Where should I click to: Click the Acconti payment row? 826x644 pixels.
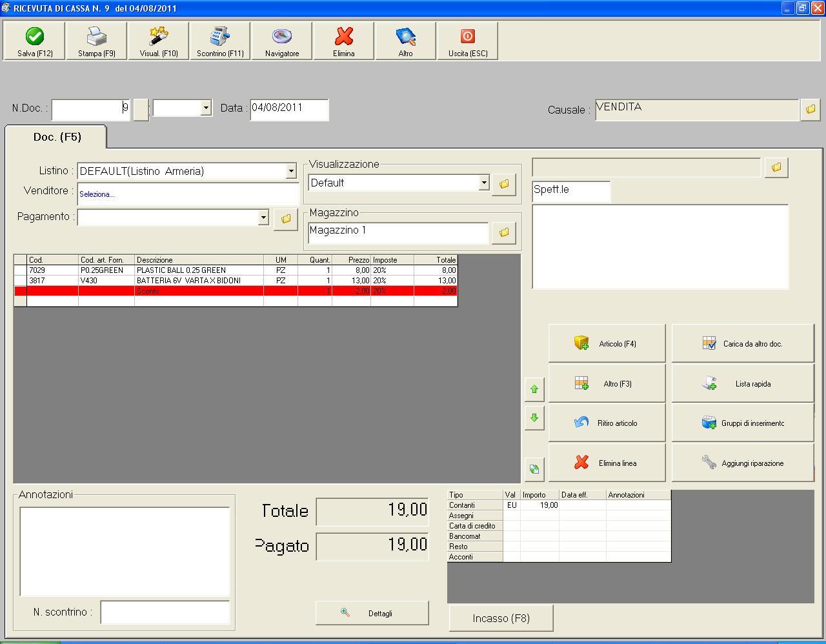click(559, 557)
